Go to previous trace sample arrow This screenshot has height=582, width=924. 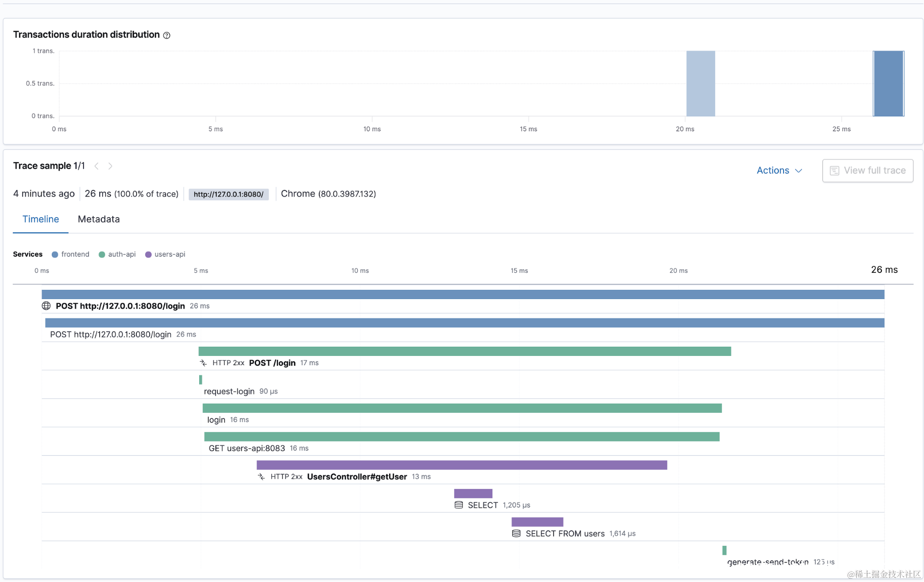coord(97,166)
